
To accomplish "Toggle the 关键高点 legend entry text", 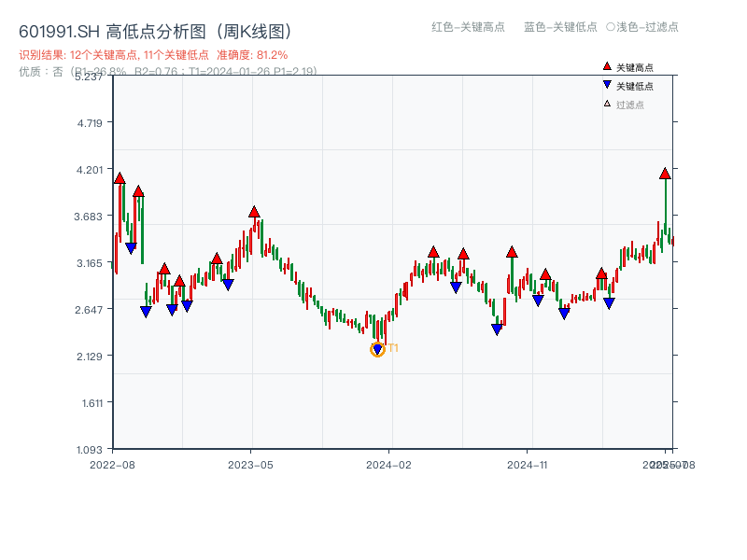I will pos(635,68).
